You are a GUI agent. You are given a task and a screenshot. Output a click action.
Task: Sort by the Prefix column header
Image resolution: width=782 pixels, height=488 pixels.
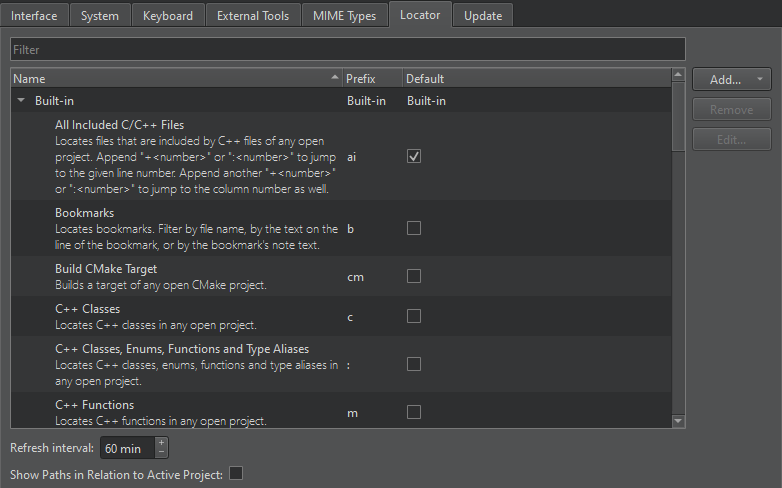point(371,78)
